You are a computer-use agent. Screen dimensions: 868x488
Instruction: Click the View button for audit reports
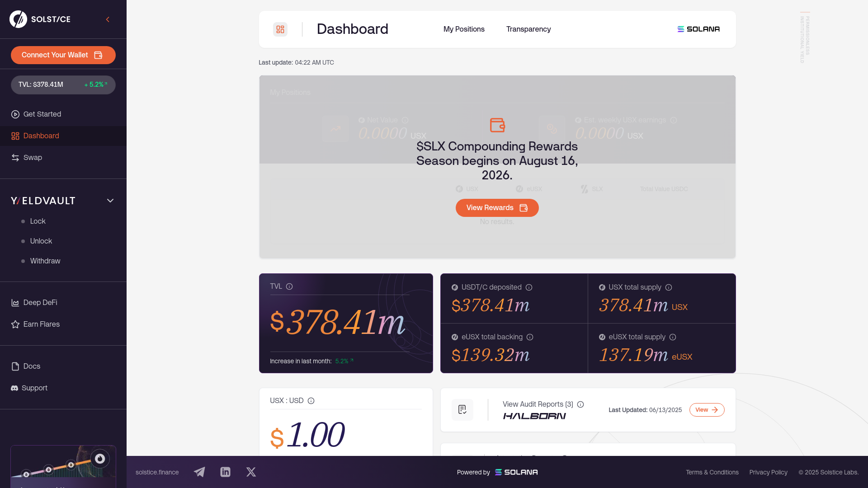707,410
